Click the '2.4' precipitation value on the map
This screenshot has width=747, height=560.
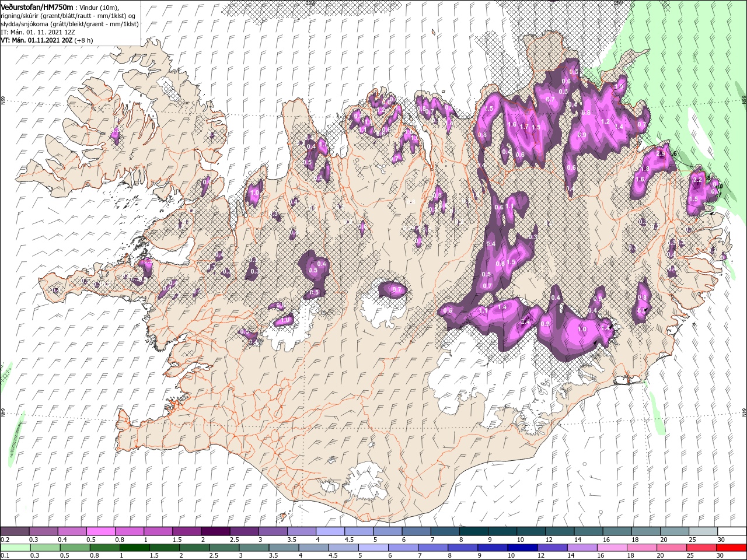coord(525,321)
